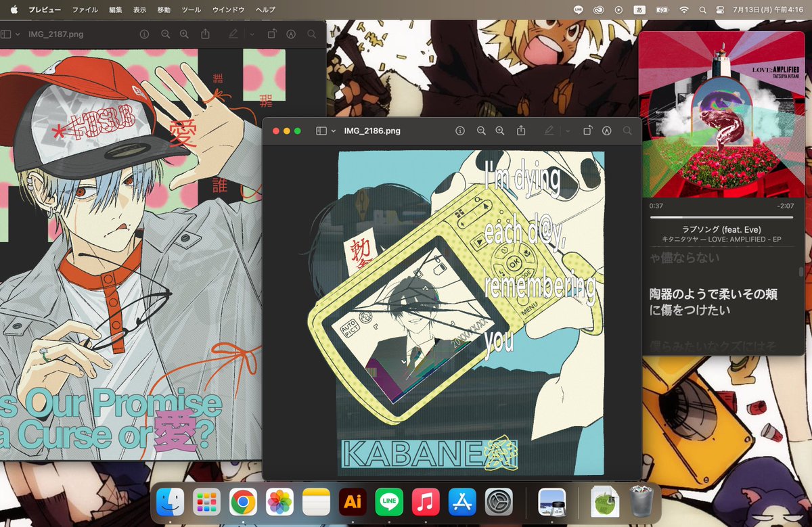Click LOVE: AMPLIFIED album artwork
The height and width of the screenshot is (527, 812).
[x=721, y=114]
